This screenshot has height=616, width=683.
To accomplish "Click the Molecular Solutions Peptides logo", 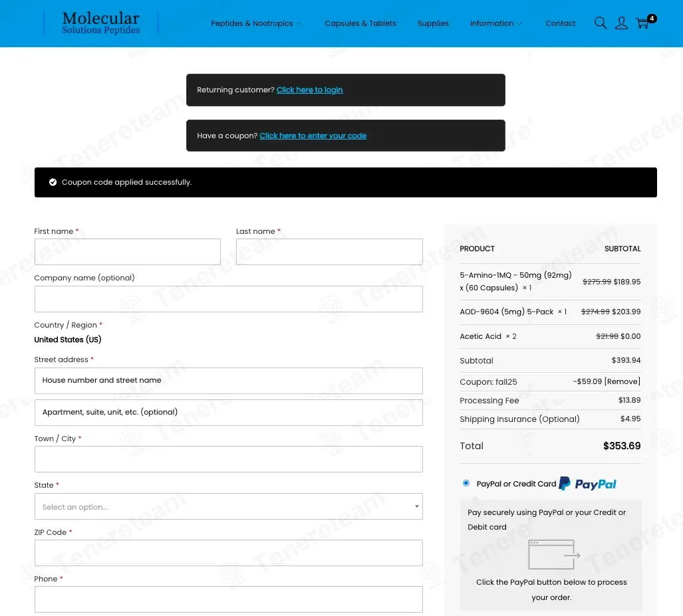I will (x=101, y=23).
